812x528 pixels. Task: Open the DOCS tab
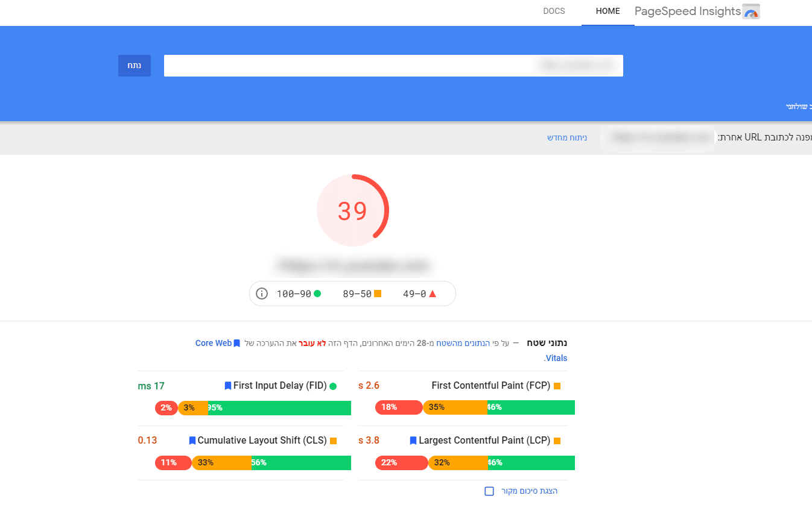554,11
